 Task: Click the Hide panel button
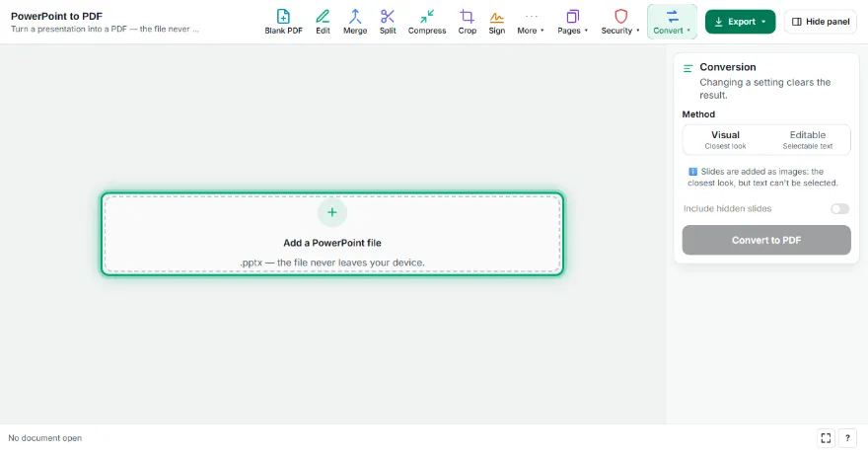coord(821,22)
